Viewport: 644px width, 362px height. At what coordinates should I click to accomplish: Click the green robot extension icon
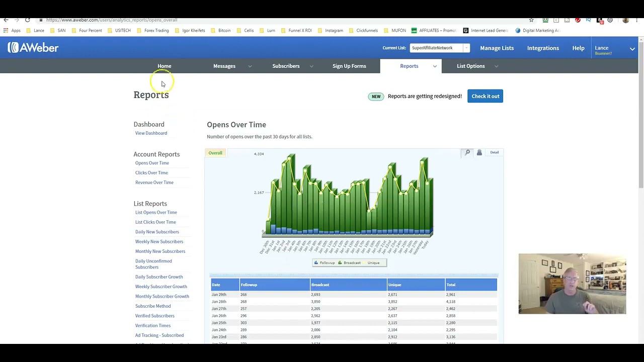(545, 20)
